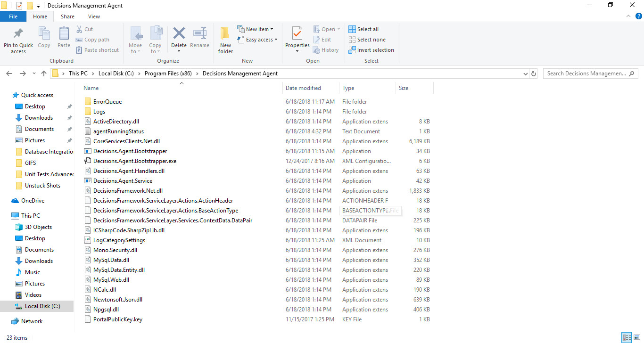The image size is (644, 343).
Task: Open Network in the navigation pane
Action: pos(32,321)
